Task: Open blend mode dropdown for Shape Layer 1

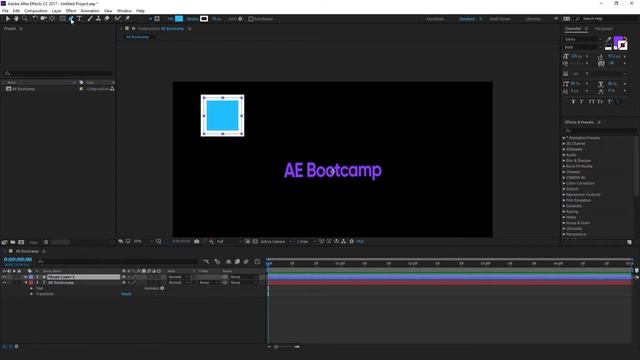Action: pos(178,277)
